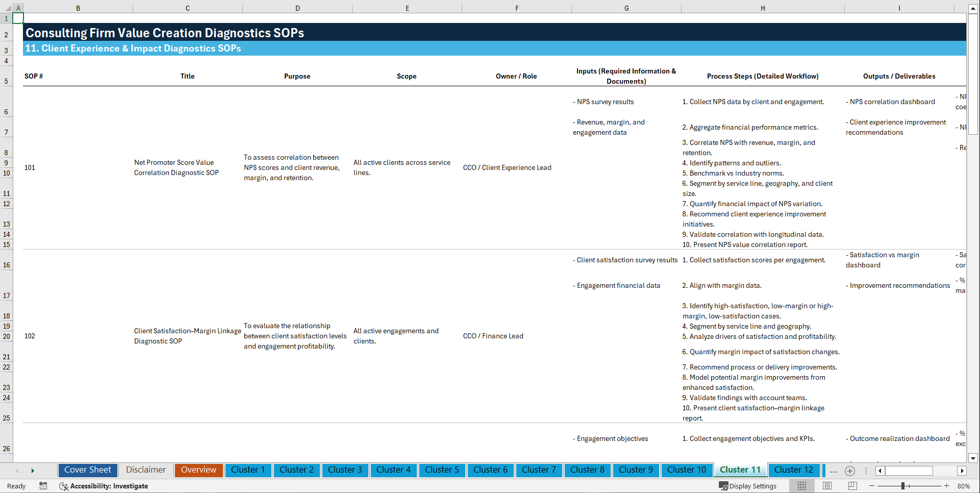Select Page Layout view icon

pyautogui.click(x=827, y=486)
